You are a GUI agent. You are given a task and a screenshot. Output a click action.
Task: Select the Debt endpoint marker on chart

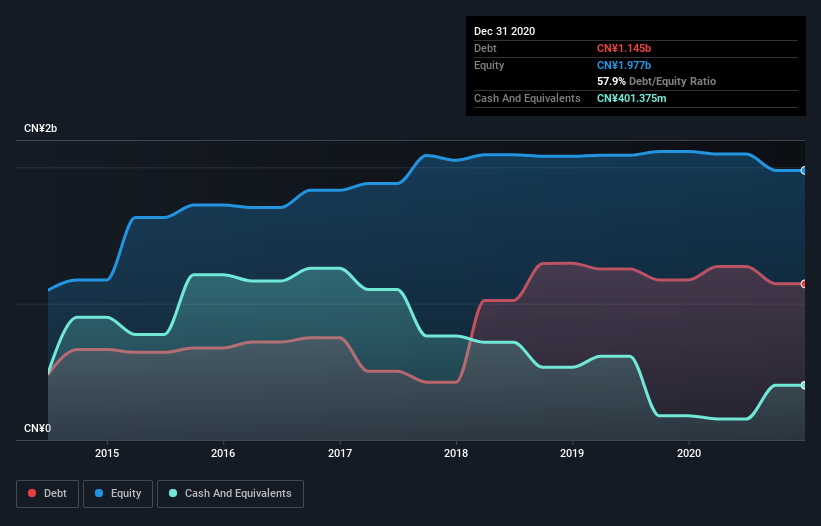point(804,284)
